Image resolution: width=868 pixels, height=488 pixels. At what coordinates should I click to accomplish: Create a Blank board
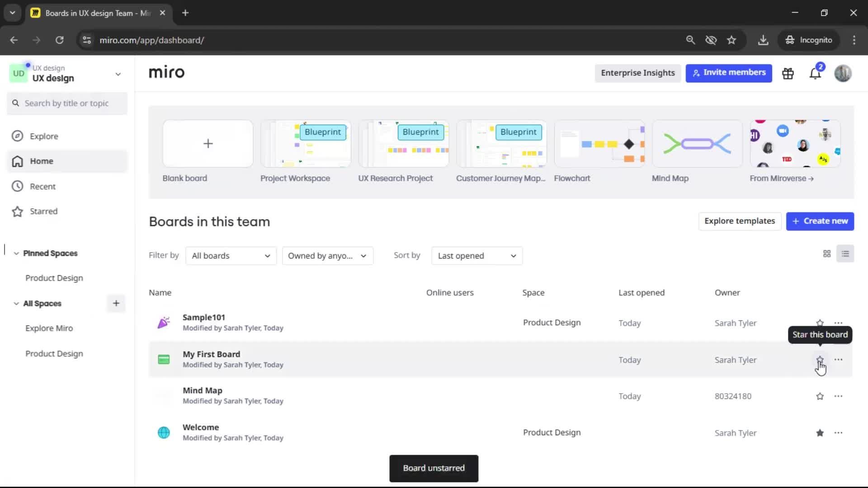pos(208,144)
